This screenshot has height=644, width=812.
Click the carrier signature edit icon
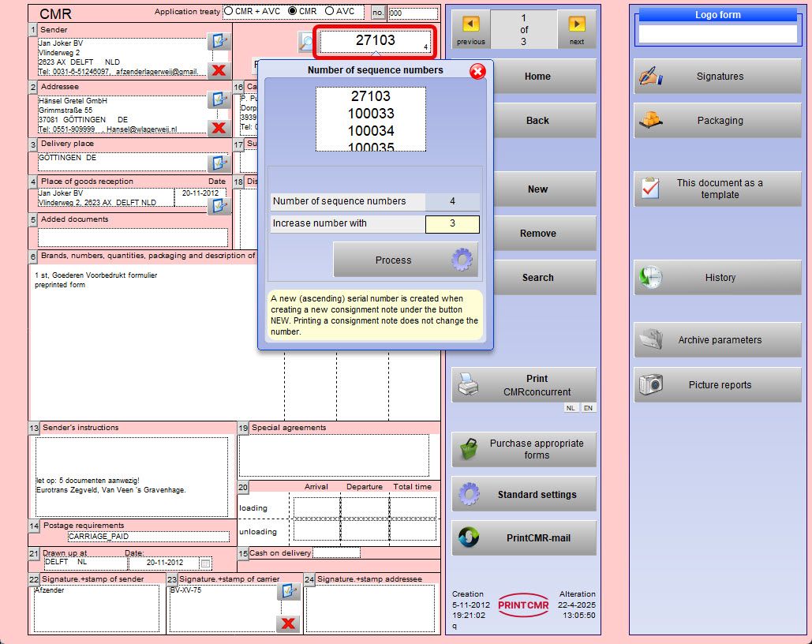pos(288,591)
